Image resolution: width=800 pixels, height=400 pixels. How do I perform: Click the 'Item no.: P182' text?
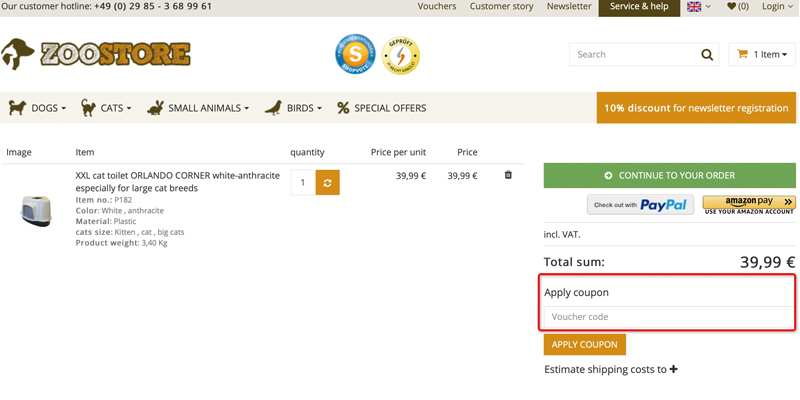pos(104,200)
